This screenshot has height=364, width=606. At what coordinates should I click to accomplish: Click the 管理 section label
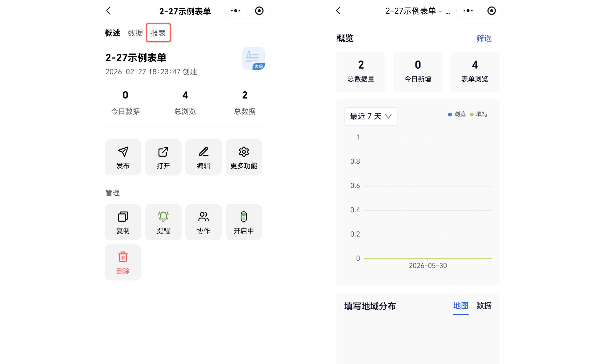point(112,193)
